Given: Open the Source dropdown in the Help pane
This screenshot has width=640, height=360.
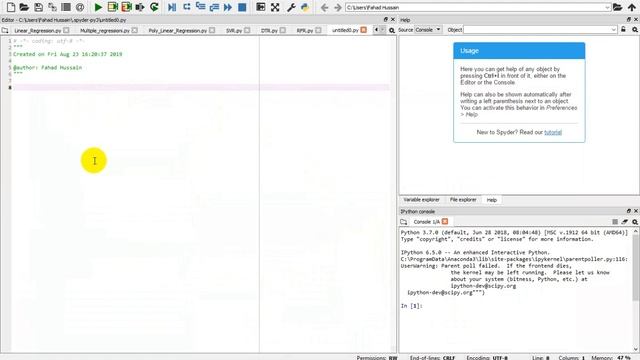Looking at the screenshot, I should click(x=428, y=30).
